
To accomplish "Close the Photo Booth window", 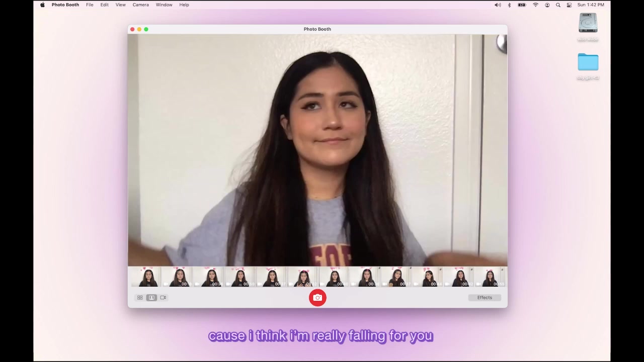I will pyautogui.click(x=132, y=29).
